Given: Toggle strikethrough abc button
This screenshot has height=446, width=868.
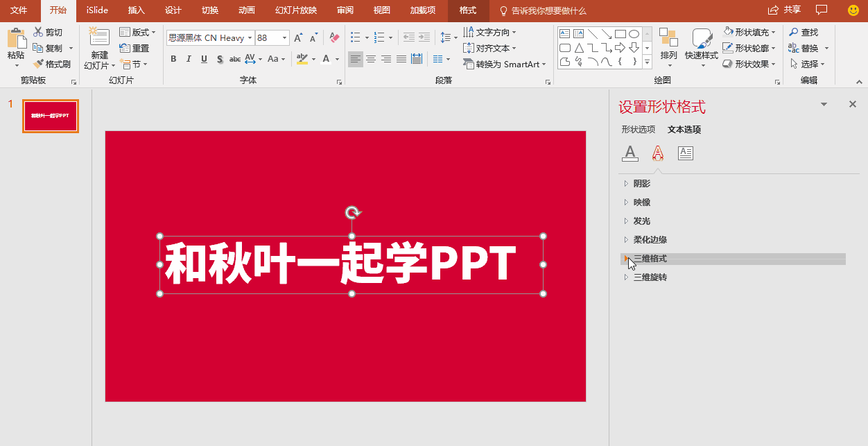Looking at the screenshot, I should pos(235,59).
